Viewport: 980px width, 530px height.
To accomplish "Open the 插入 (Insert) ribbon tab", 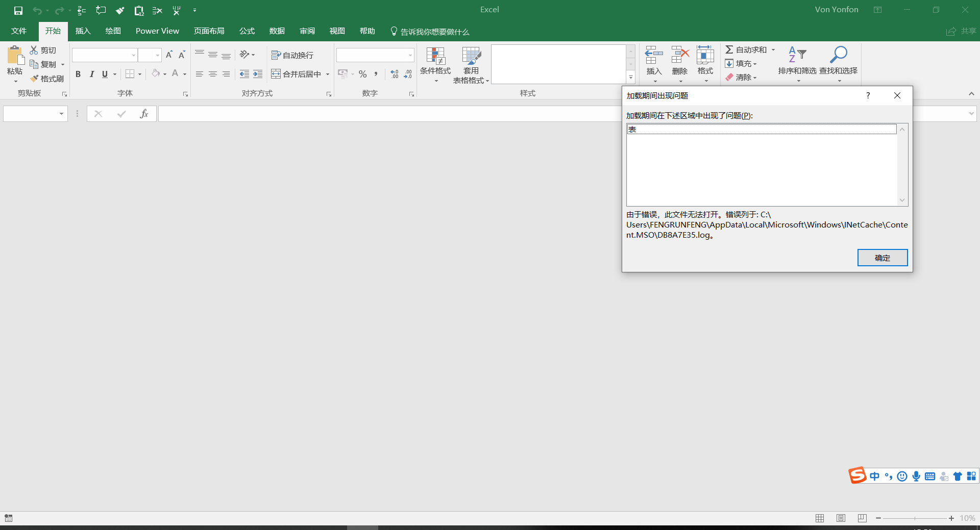I will point(83,31).
